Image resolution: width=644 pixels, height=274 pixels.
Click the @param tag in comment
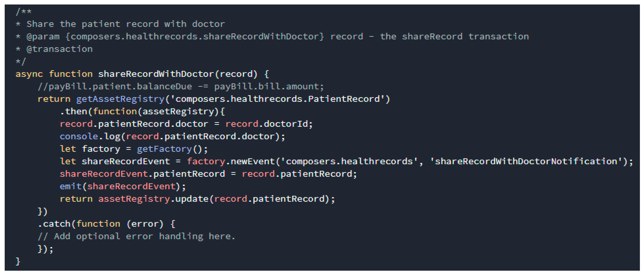[x=43, y=37]
